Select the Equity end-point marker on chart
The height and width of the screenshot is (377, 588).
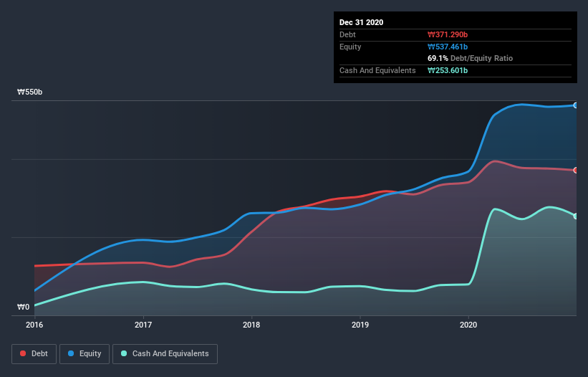click(x=576, y=105)
